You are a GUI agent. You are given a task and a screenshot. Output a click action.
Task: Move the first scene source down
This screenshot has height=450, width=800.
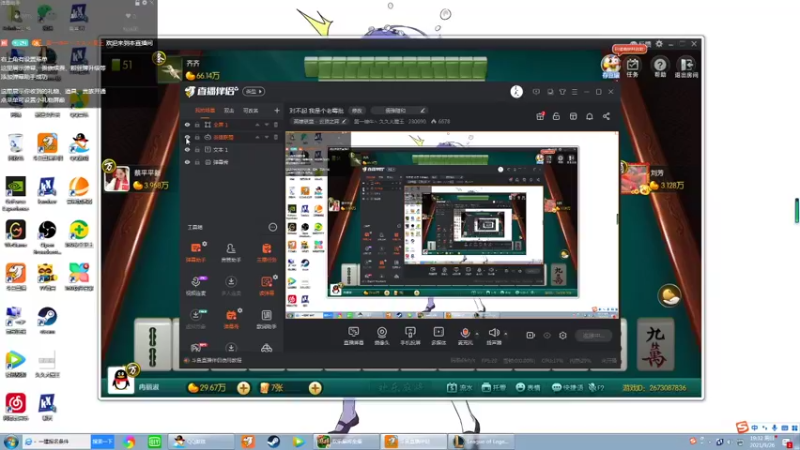(266, 124)
